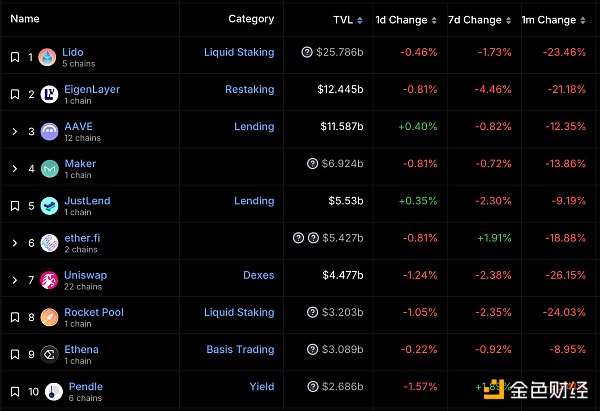This screenshot has width=600, height=411.
Task: Click the Uniswap unicorn logo icon
Action: [49, 280]
